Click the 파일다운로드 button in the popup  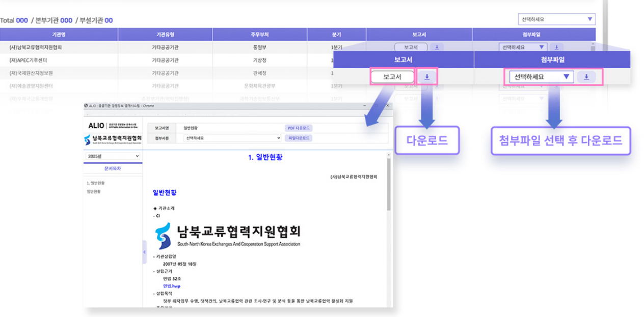(x=299, y=138)
